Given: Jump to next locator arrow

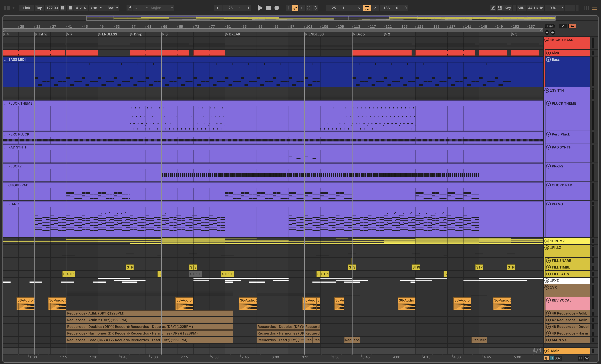Looking at the screenshot, I should pyautogui.click(x=553, y=32).
